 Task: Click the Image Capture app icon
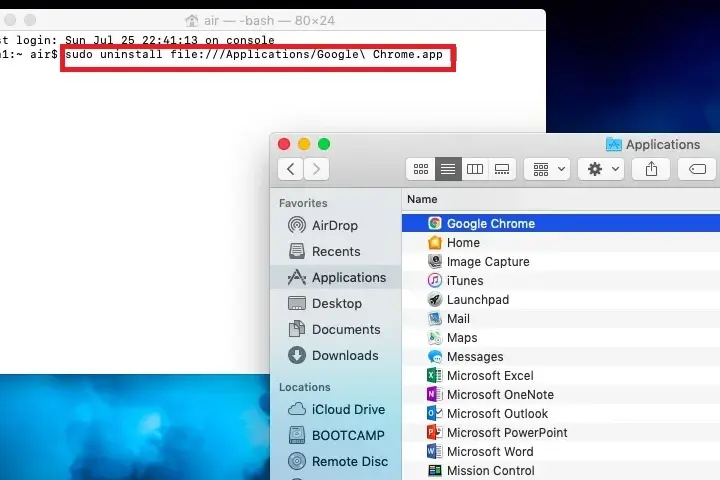(x=434, y=261)
